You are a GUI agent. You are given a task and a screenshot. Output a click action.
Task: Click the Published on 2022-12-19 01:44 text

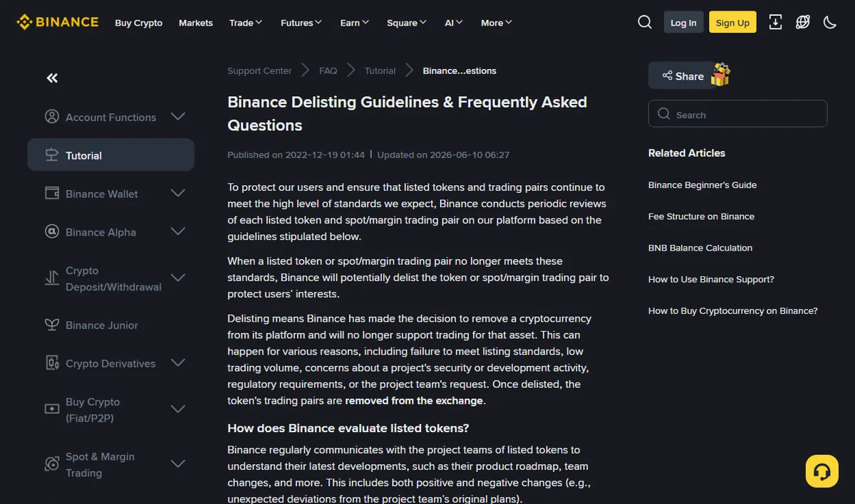(296, 154)
